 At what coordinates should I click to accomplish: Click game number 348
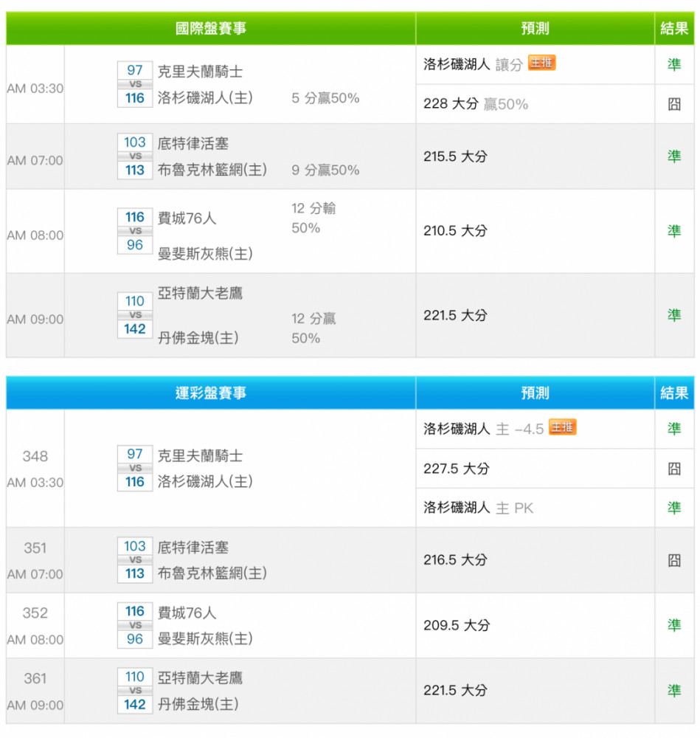35,456
